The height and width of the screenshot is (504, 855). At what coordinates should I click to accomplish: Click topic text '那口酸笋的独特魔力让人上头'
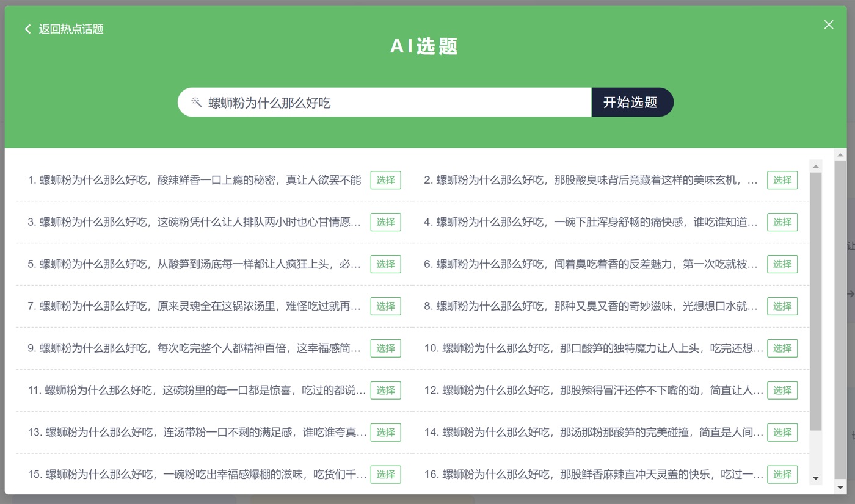point(630,348)
